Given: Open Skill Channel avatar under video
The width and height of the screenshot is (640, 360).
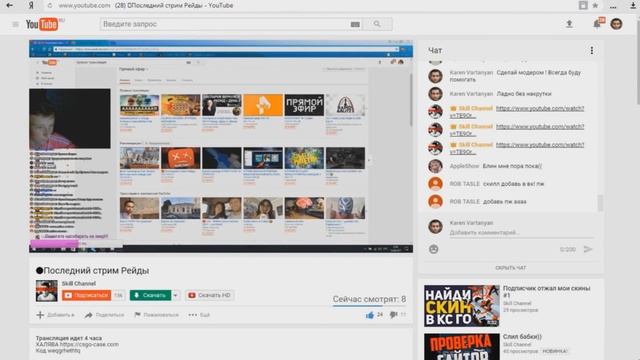Looking at the screenshot, I should point(47,291).
